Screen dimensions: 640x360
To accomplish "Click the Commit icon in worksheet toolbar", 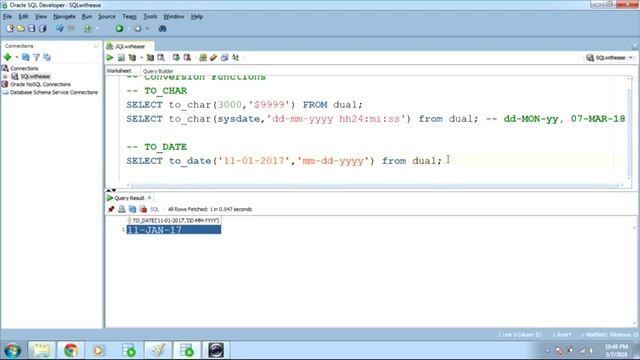I will coord(176,58).
